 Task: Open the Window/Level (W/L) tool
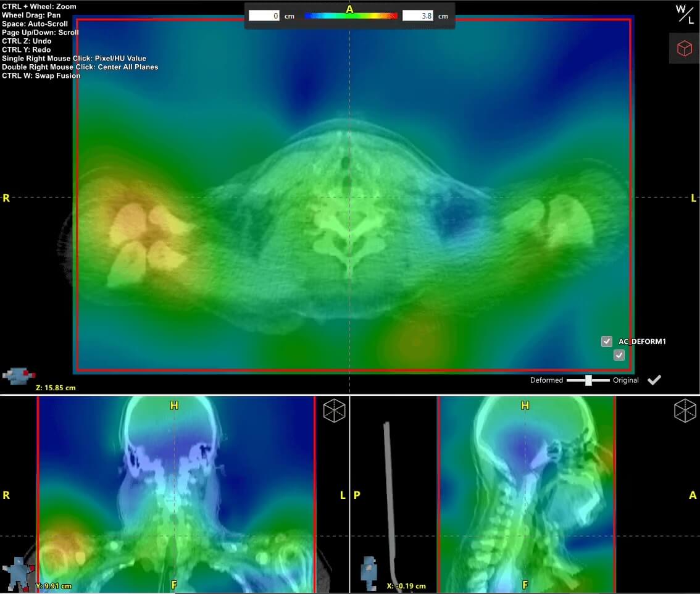[x=684, y=14]
